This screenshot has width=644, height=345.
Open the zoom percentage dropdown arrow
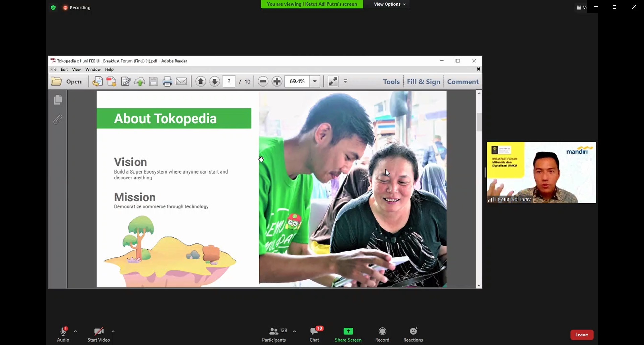point(315,81)
